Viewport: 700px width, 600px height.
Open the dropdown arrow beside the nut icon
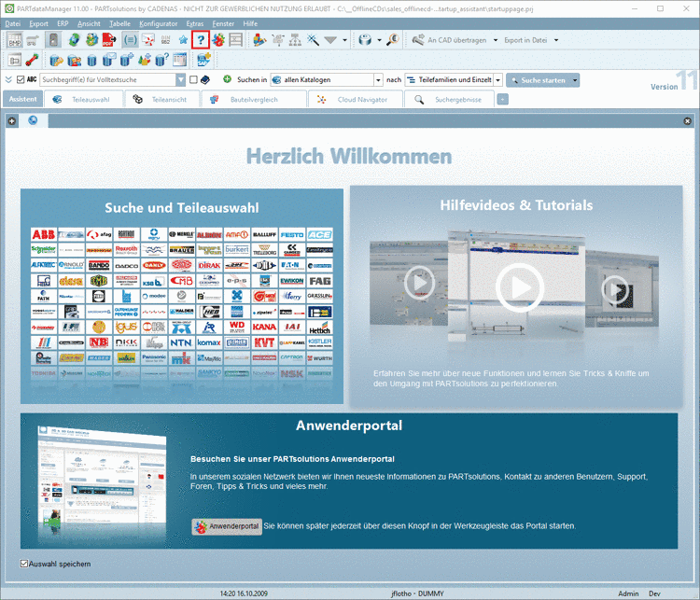tap(380, 40)
